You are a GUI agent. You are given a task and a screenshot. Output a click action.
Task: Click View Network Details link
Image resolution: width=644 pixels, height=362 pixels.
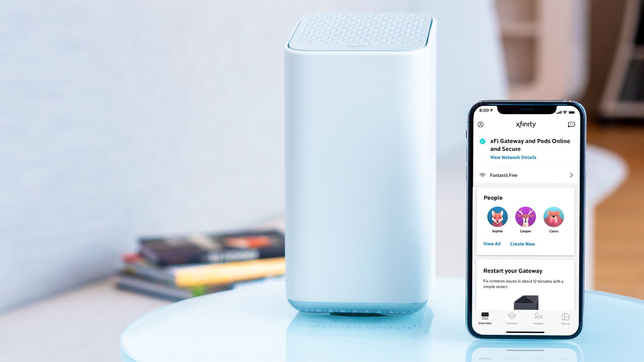pyautogui.click(x=513, y=157)
